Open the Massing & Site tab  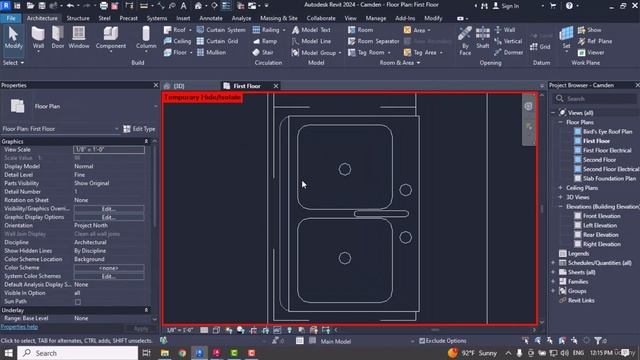coord(279,18)
